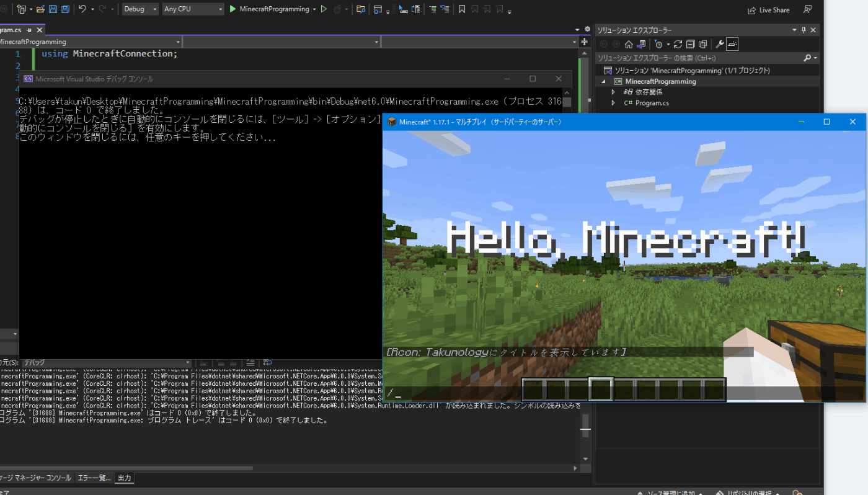Image resolution: width=868 pixels, height=495 pixels.
Task: Click the feedback person icon beside Live Share
Action: click(x=807, y=9)
